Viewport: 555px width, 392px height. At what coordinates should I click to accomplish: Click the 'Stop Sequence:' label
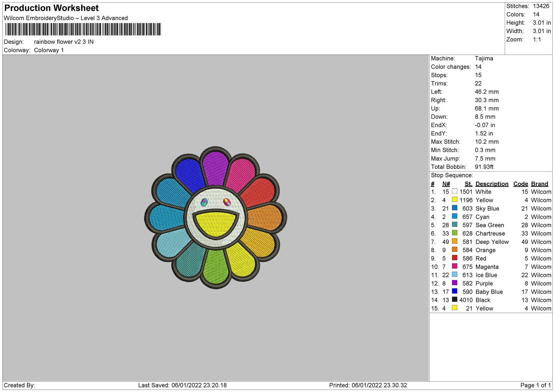click(452, 175)
